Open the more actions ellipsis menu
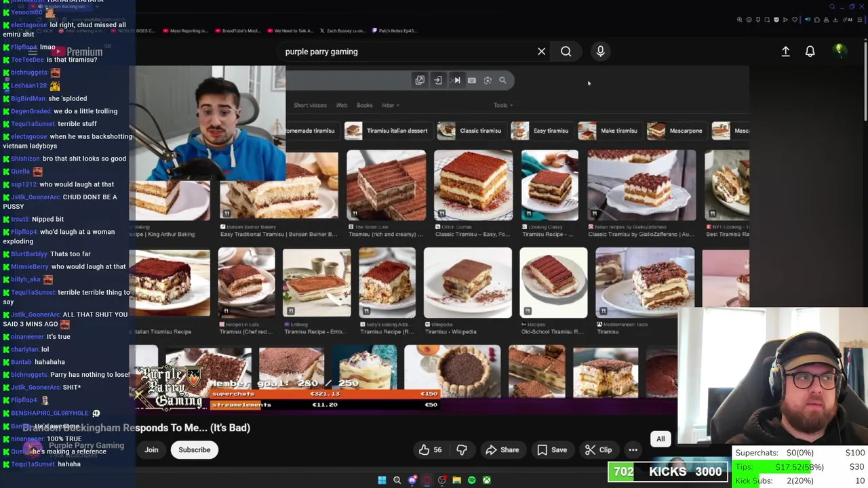Viewport: 868px width, 488px height. pos(633,450)
